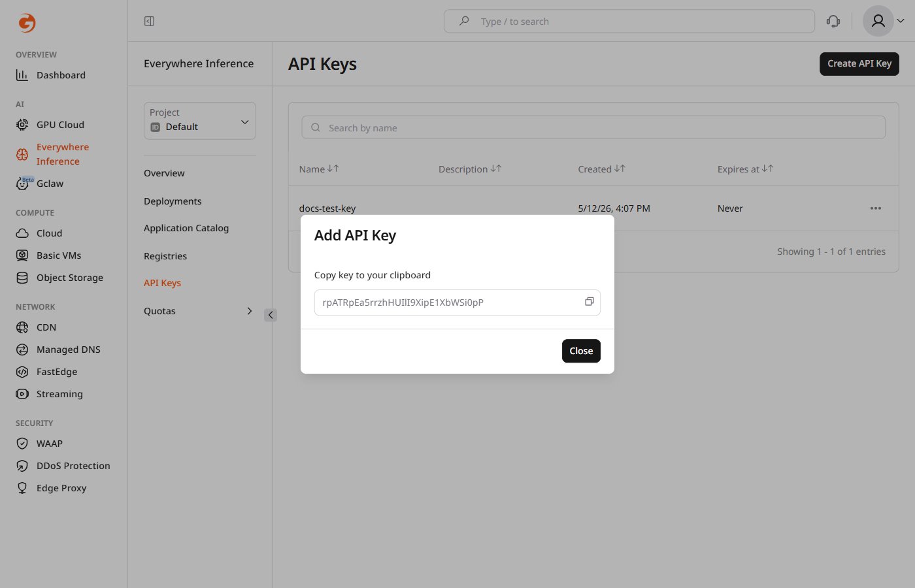Viewport: 915px width, 588px height.
Task: Go to Overview tab
Action: pos(164,173)
